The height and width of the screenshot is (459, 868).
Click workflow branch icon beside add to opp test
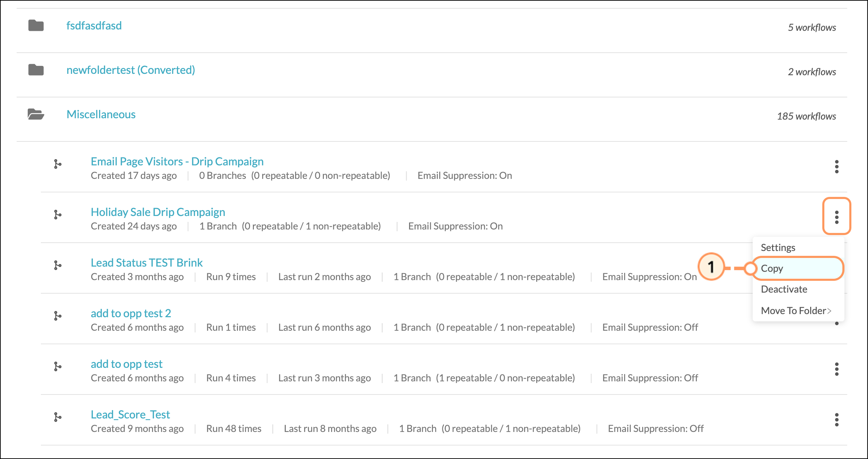point(57,366)
